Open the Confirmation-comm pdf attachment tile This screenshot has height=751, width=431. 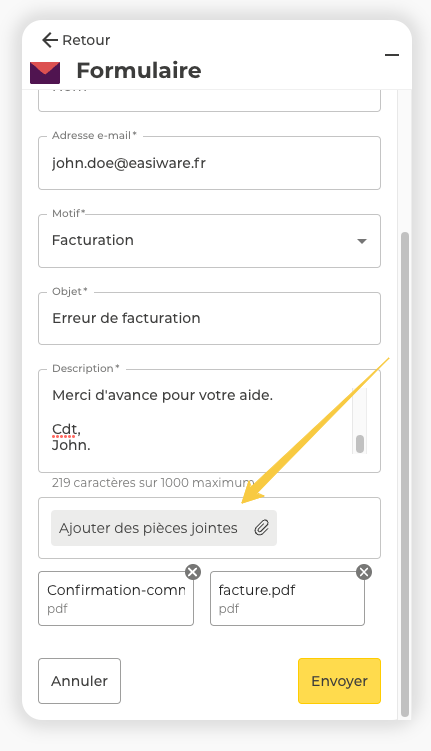click(x=116, y=599)
